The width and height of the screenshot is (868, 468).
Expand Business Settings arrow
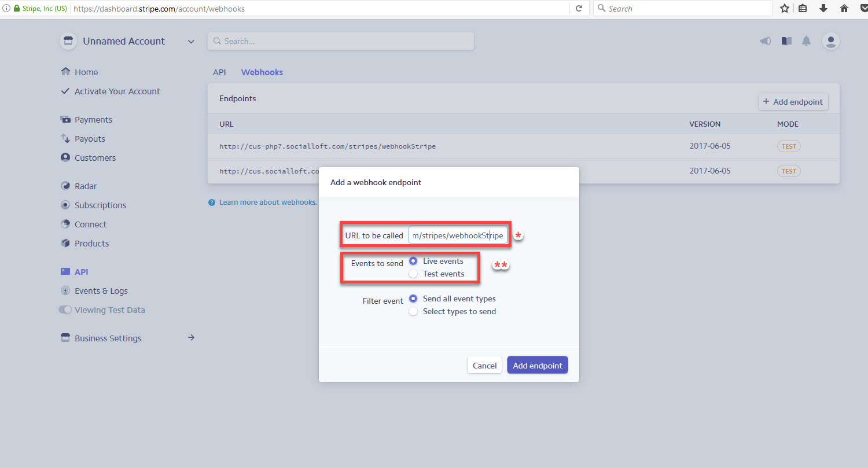(x=192, y=337)
